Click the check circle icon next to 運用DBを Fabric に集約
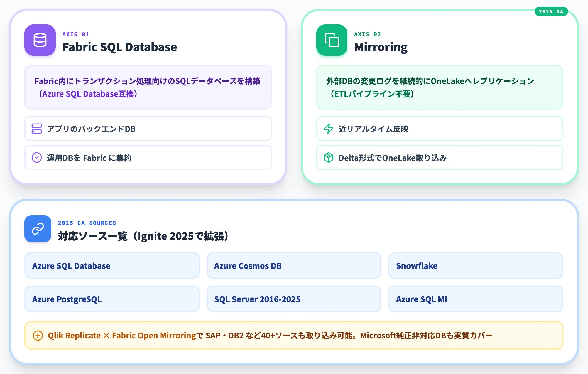The width and height of the screenshot is (588, 374). (37, 158)
